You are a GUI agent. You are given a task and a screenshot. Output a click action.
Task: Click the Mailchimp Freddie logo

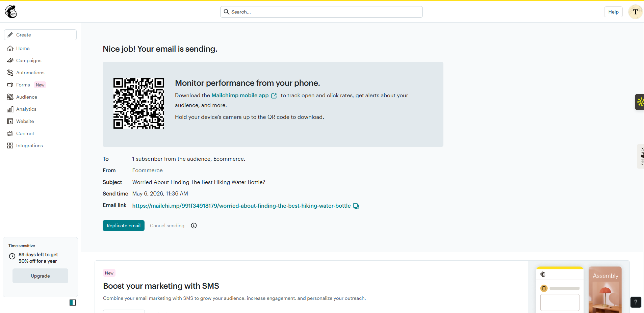11,12
